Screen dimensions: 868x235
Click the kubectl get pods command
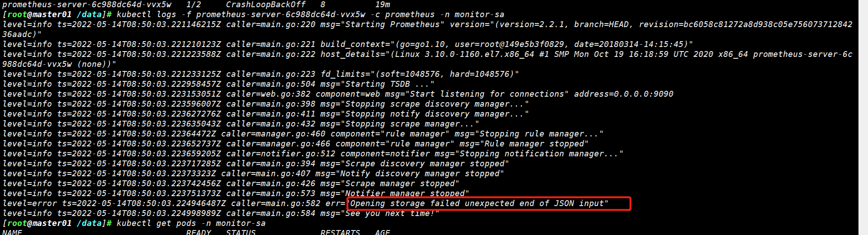click(191, 223)
